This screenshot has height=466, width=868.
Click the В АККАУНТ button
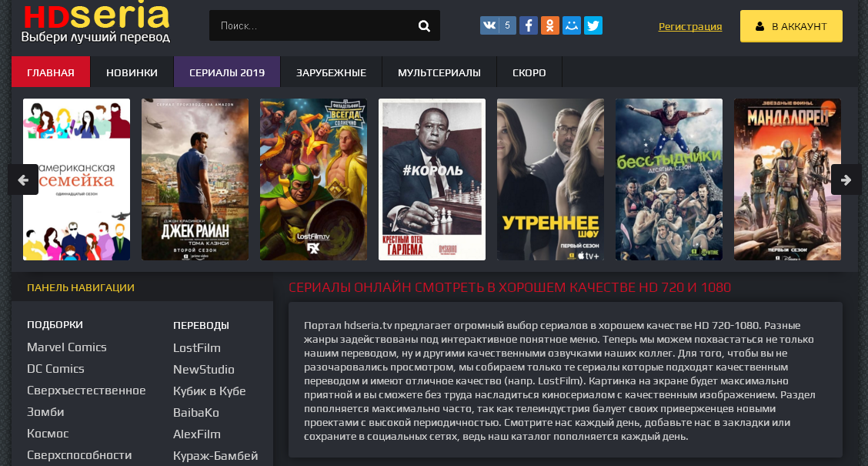tap(791, 26)
